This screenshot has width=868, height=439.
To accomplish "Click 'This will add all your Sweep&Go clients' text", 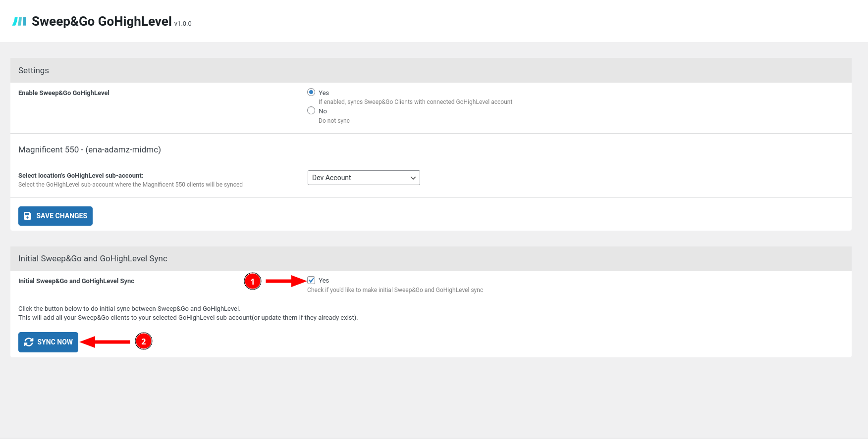I will pos(188,318).
